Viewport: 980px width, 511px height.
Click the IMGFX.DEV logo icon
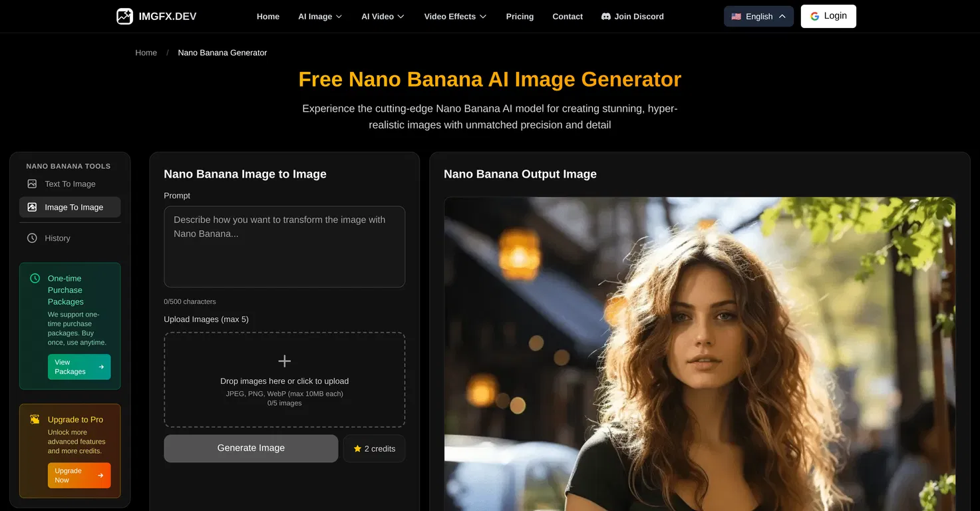click(x=124, y=17)
